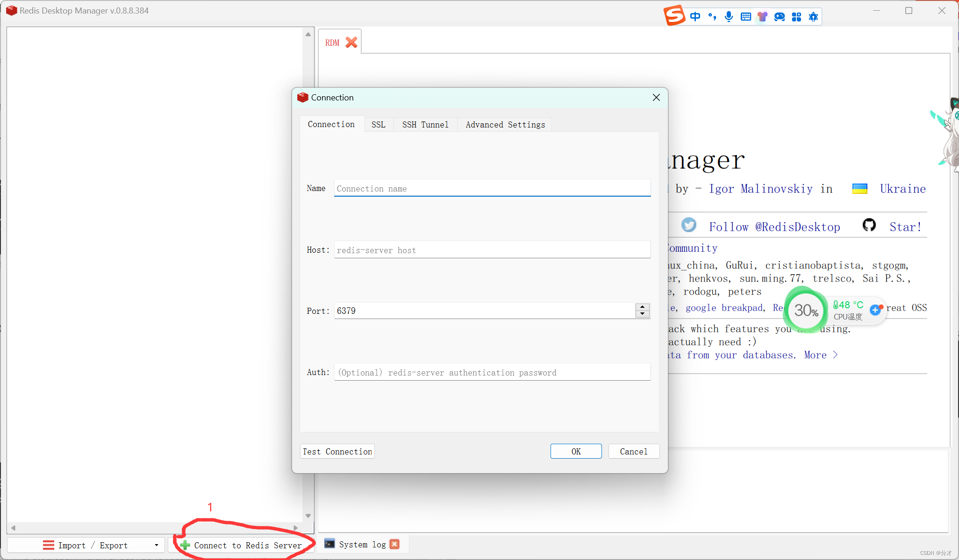Click the game controller icon in IME bar
This screenshot has height=560, width=959.
(780, 17)
